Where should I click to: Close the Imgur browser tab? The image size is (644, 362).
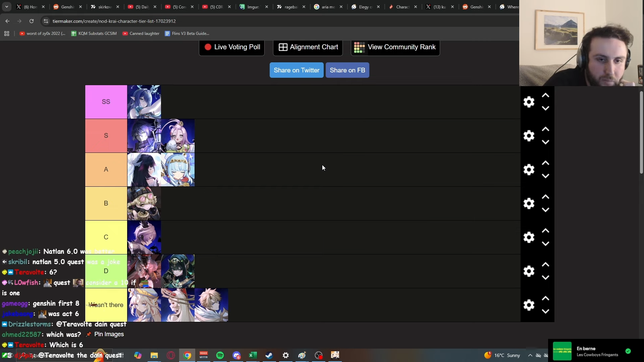(x=267, y=7)
